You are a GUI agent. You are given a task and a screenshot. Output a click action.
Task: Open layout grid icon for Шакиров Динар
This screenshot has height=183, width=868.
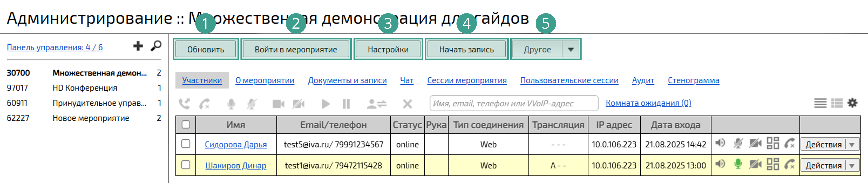(773, 164)
